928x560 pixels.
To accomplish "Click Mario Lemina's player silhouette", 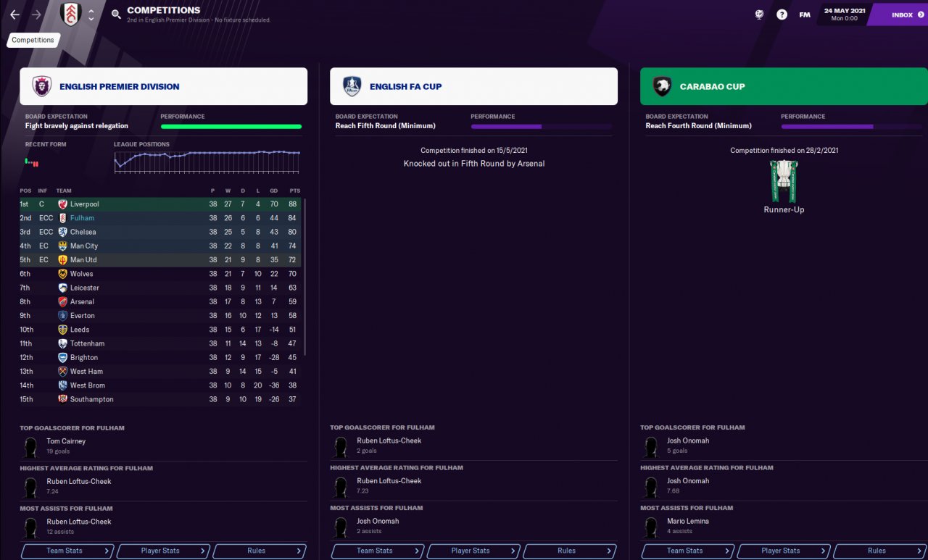I will [x=651, y=527].
